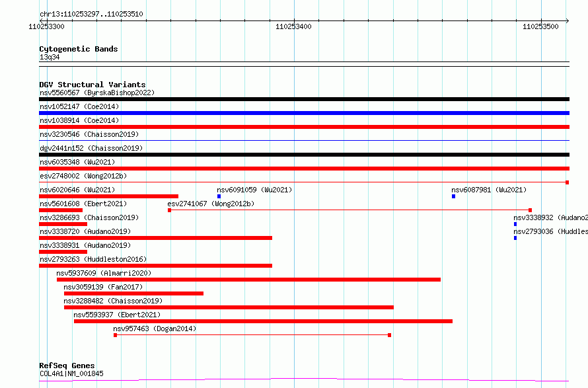The width and height of the screenshot is (588, 388).
Task: Click nsv957463 (Dogan2014) variant label
Action: (x=155, y=329)
